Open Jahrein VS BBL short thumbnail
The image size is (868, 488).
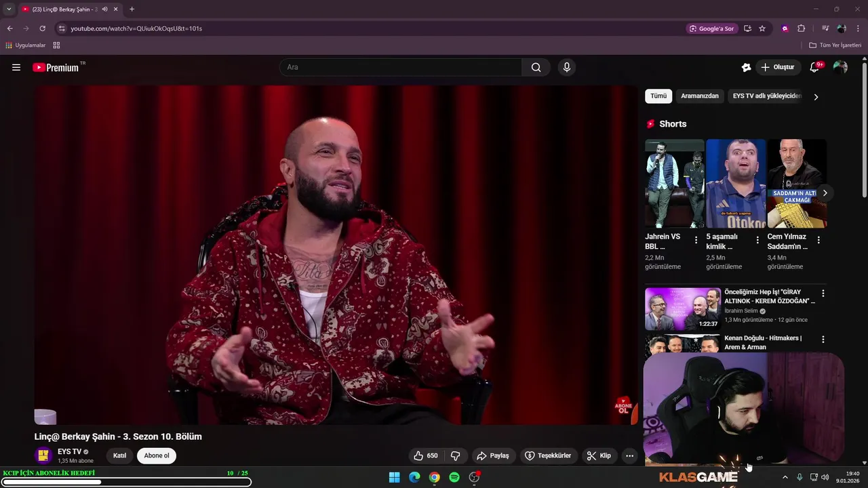pos(675,184)
